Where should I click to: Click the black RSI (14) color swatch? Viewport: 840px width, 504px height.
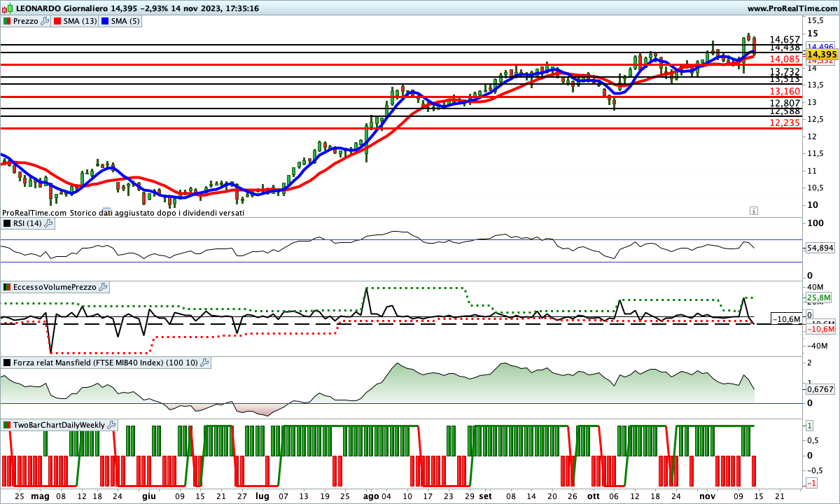tap(6, 223)
